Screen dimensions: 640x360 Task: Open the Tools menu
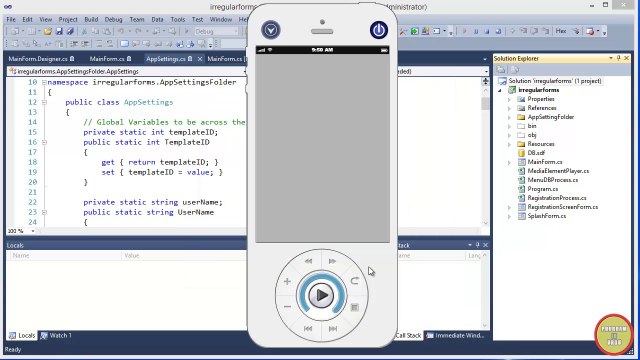tap(178, 19)
